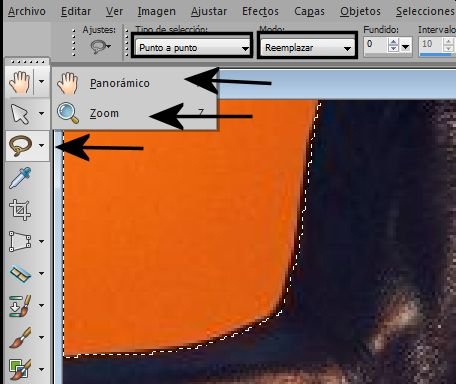
Task: Select the Paint Brush tool
Action: (20, 337)
